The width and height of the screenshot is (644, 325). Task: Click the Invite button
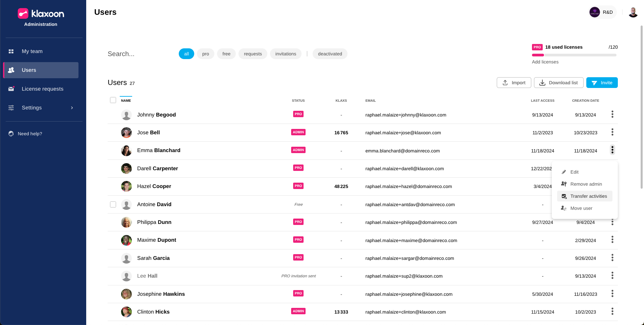(x=602, y=83)
